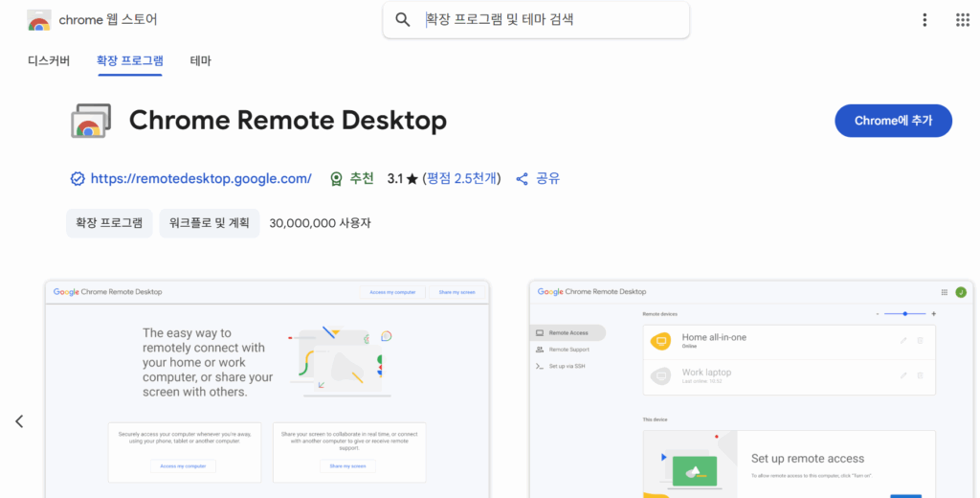Screen dimensions: 980x498
Task: Open the Google apps grid icon
Action: pyautogui.click(x=963, y=20)
